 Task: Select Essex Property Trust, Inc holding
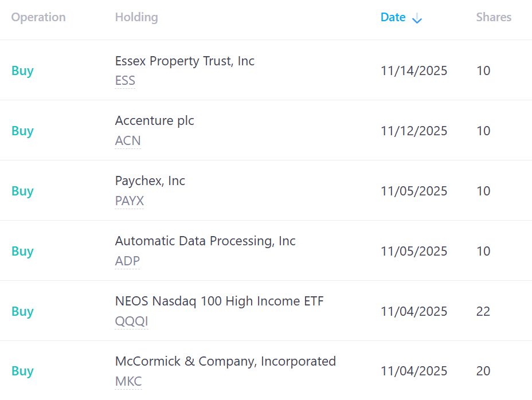[185, 61]
